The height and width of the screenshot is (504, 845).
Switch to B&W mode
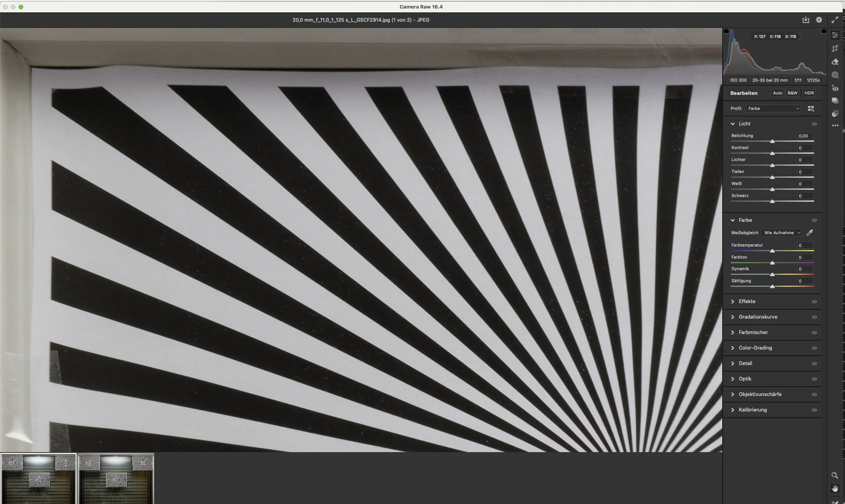pos(792,93)
